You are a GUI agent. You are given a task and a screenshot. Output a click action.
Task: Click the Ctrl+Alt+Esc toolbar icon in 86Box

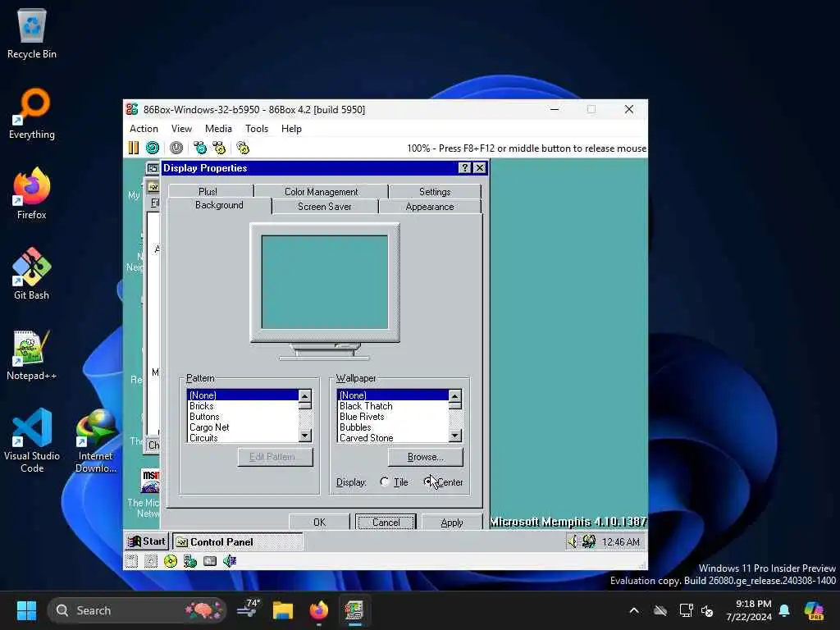click(x=219, y=148)
